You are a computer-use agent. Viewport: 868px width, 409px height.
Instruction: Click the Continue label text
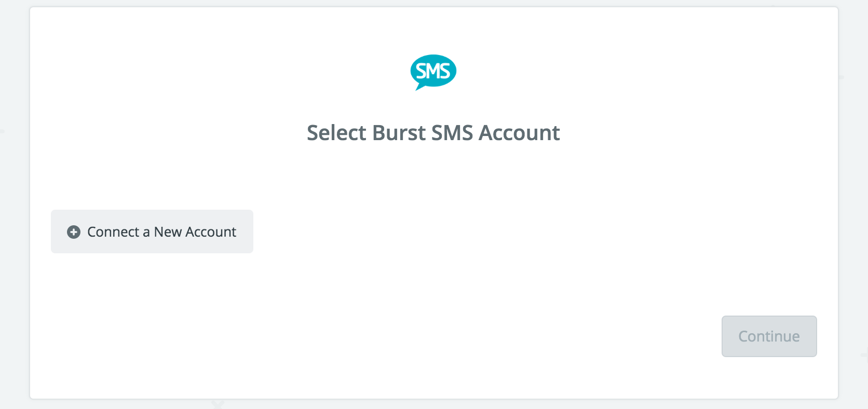pyautogui.click(x=769, y=336)
